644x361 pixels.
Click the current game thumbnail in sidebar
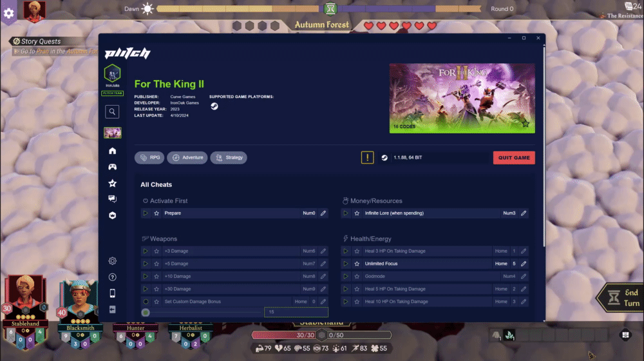tap(112, 132)
